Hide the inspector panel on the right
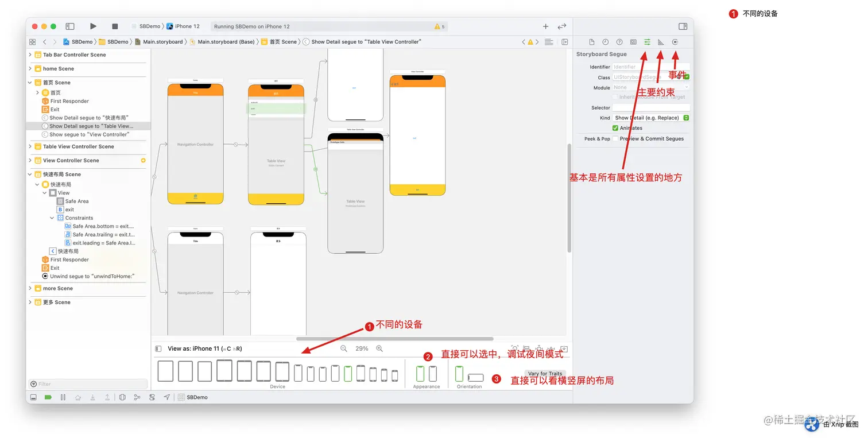 click(x=683, y=26)
